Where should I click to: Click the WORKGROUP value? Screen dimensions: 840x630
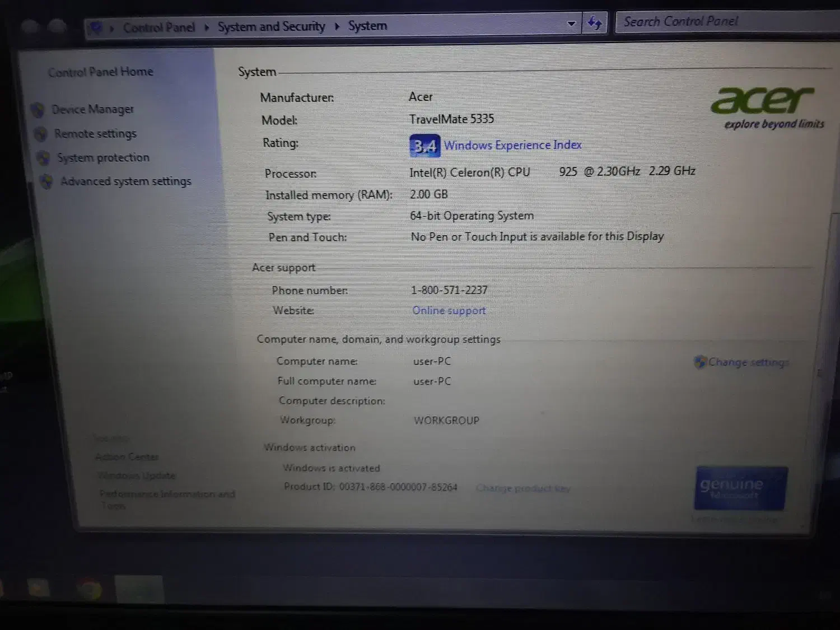446,421
